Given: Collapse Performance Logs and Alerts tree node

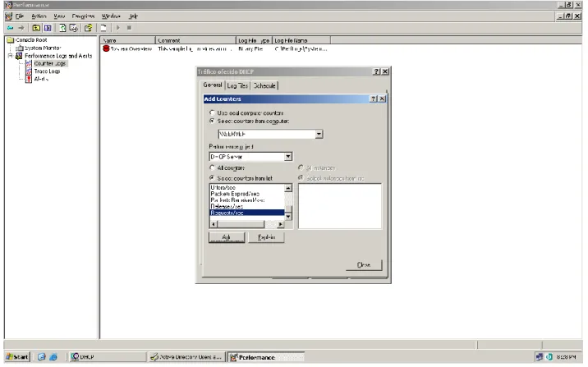Looking at the screenshot, I should 11,56.
